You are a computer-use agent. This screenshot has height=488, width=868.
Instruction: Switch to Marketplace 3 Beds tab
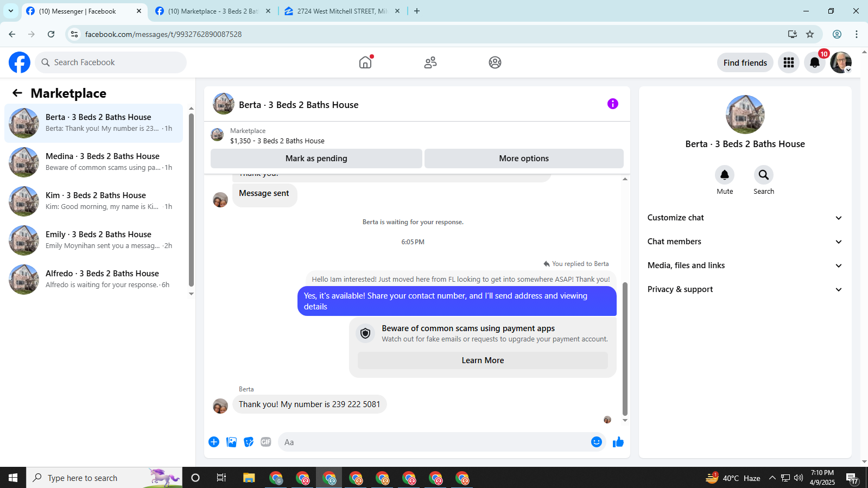[213, 11]
